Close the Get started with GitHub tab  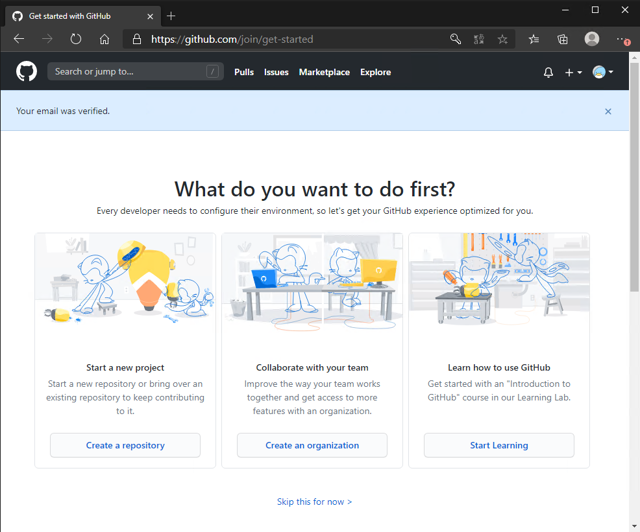pos(150,16)
